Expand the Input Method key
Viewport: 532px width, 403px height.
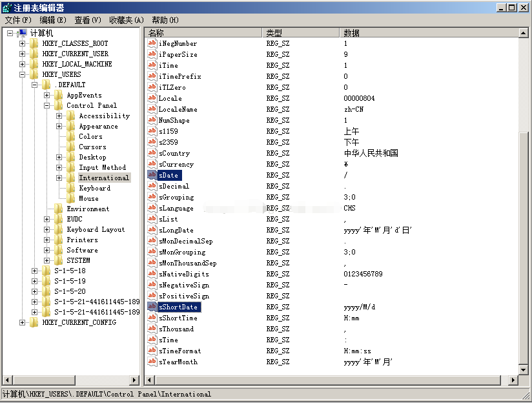[59, 167]
